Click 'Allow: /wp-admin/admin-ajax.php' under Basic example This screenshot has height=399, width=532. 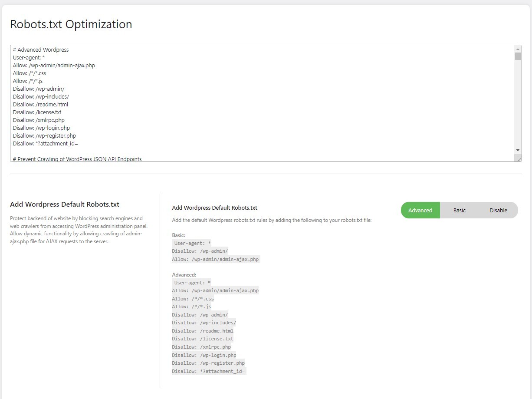tap(216, 259)
